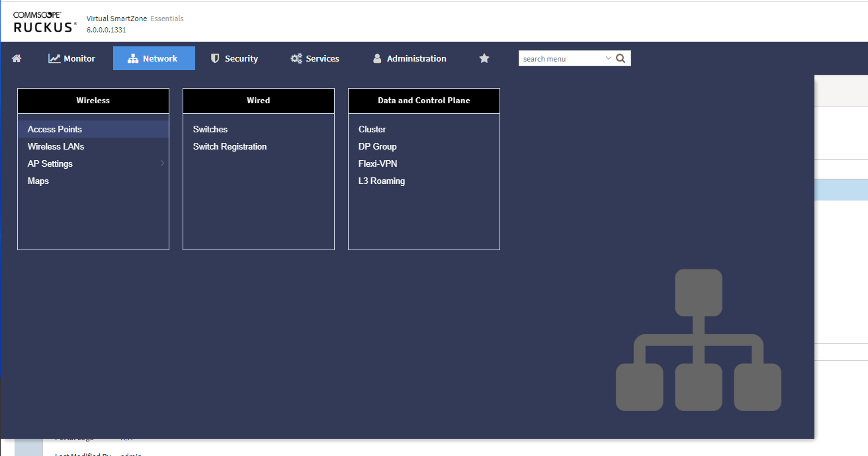Open Wireless LANs page

tap(56, 146)
